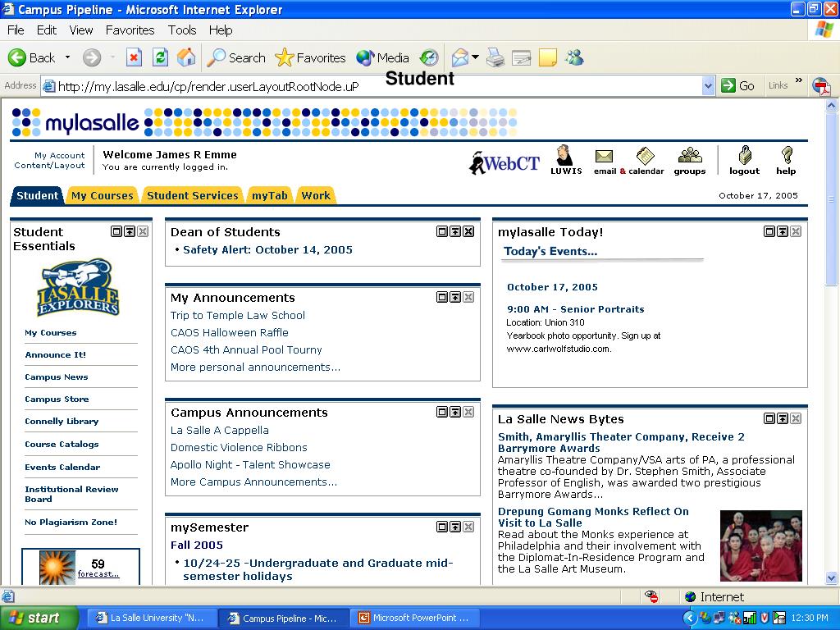Viewport: 840px width, 630px height.
Task: Switch to the Work tab
Action: [x=316, y=195]
